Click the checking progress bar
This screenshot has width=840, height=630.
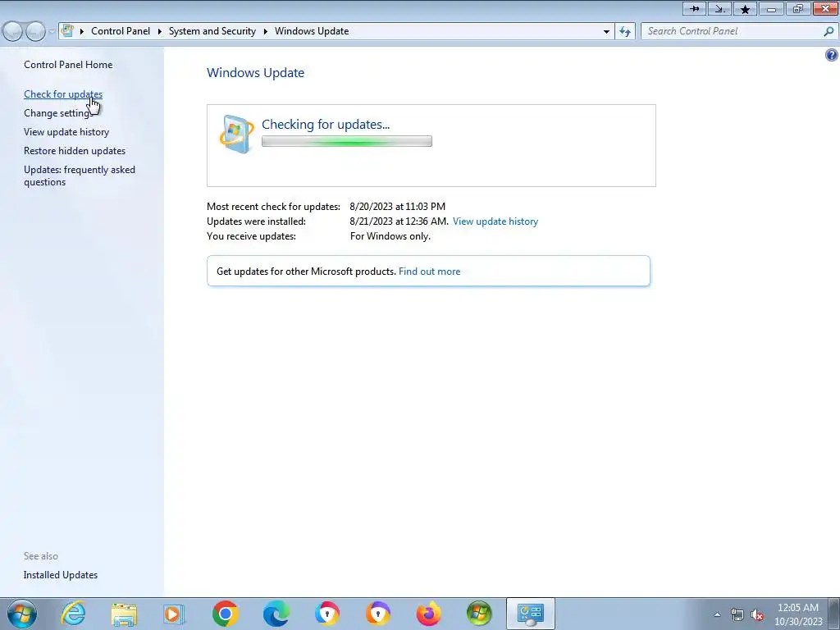[x=347, y=141]
